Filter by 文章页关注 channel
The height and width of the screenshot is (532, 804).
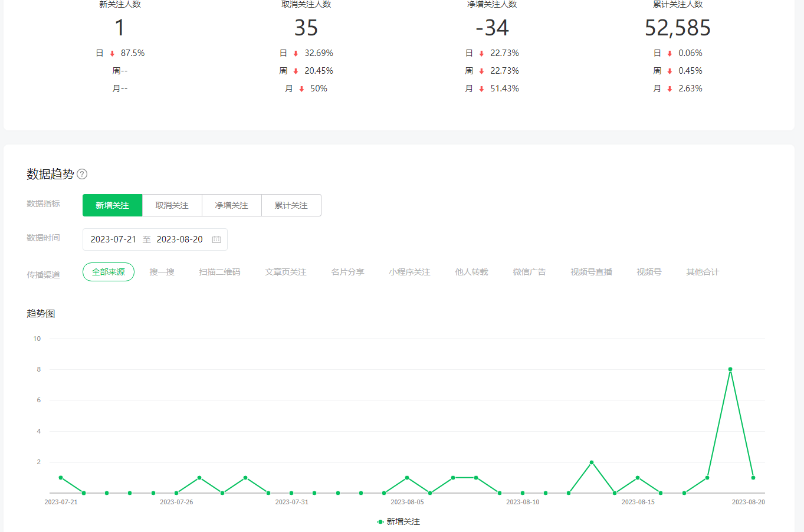point(285,272)
